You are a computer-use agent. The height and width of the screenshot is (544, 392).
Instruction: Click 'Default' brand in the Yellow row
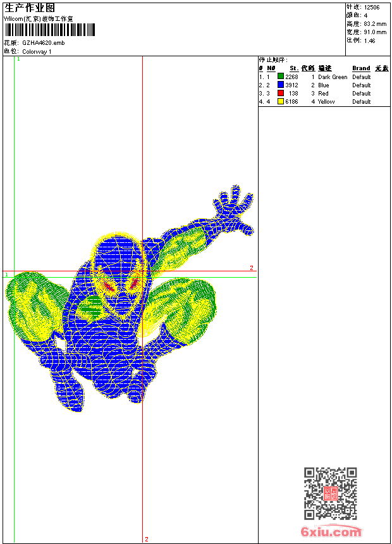point(362,102)
